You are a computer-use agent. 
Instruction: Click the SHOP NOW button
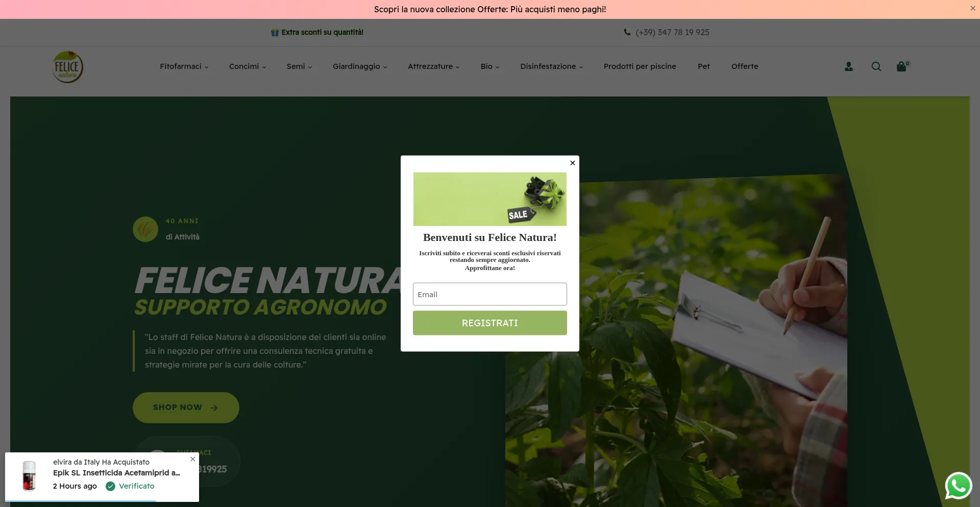(186, 407)
